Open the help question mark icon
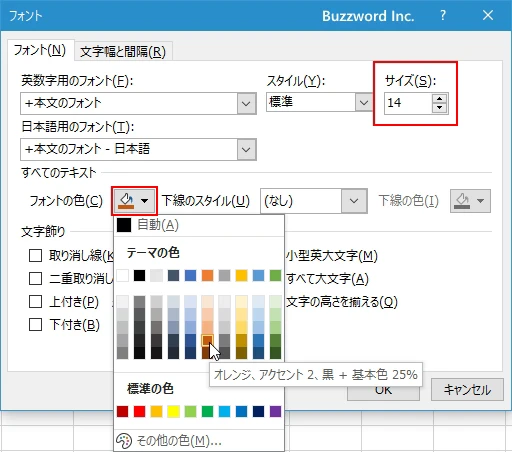 (443, 15)
